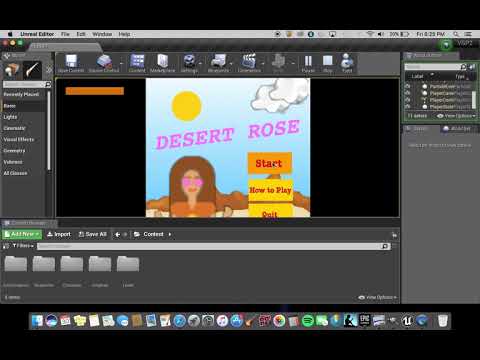Screen dimensions: 480x360
Task: Stop the play session
Action: click(x=328, y=63)
